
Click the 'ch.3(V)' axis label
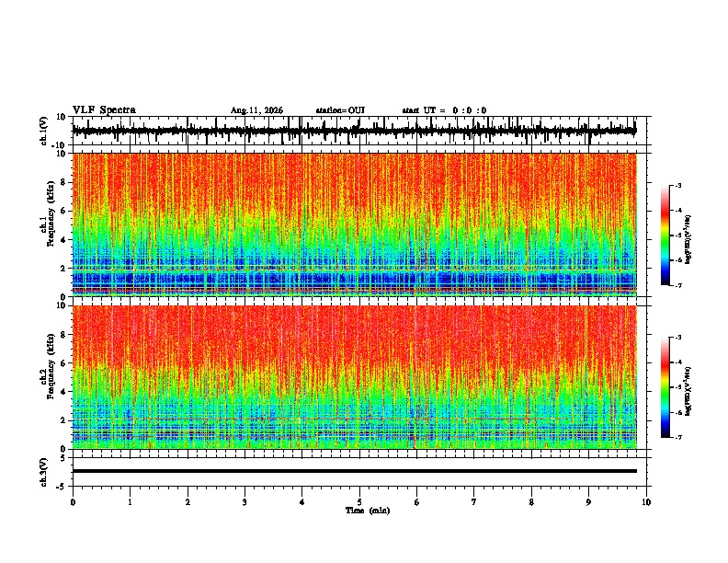(x=44, y=472)
